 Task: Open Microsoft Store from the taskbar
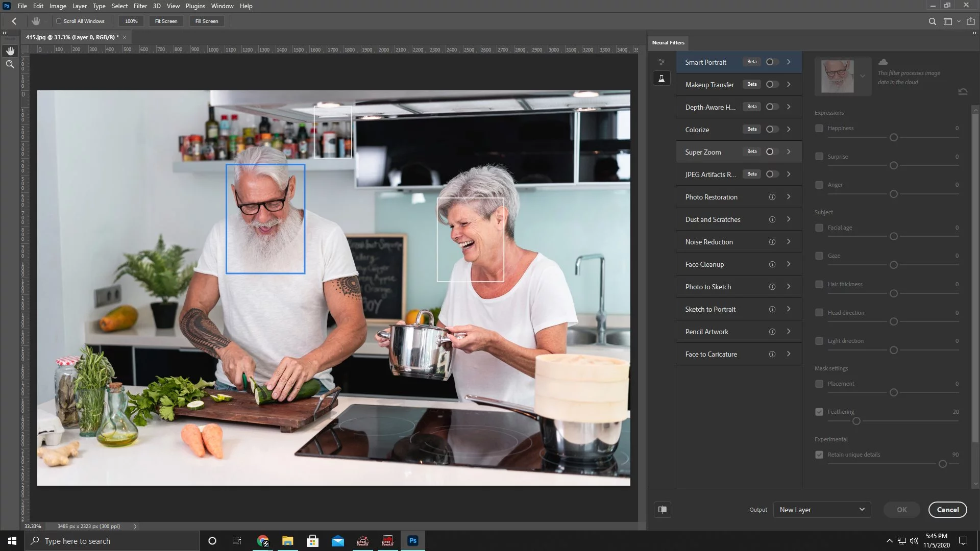[x=313, y=541]
